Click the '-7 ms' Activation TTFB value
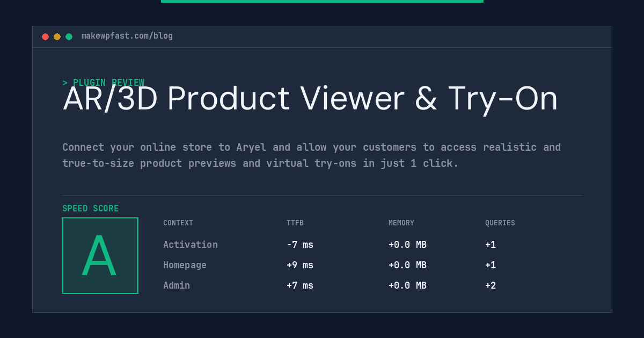This screenshot has width=644, height=338. coord(300,245)
